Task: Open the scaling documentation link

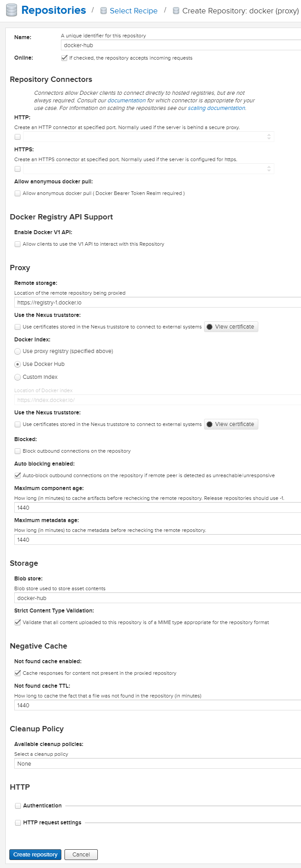Action: pyautogui.click(x=216, y=108)
